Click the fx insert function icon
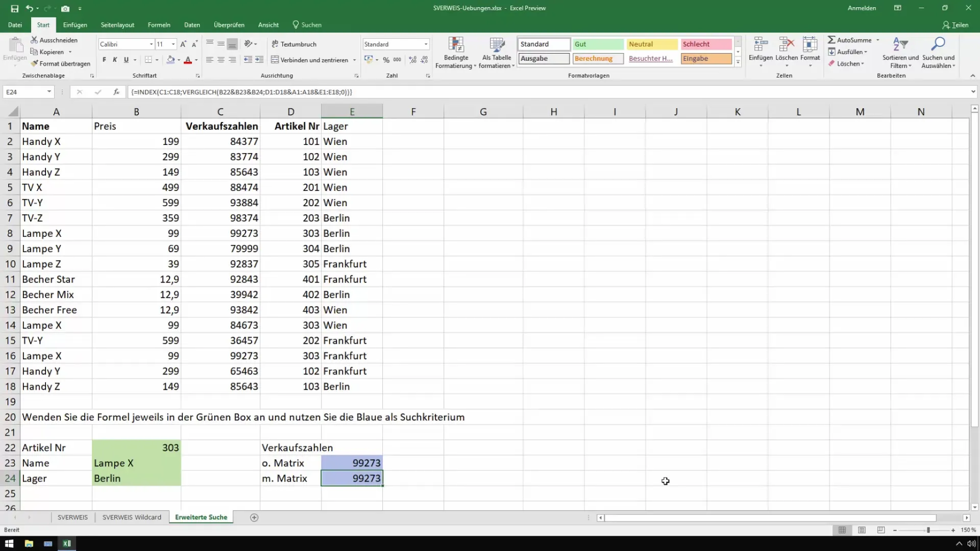Viewport: 980px width, 551px height. [116, 92]
